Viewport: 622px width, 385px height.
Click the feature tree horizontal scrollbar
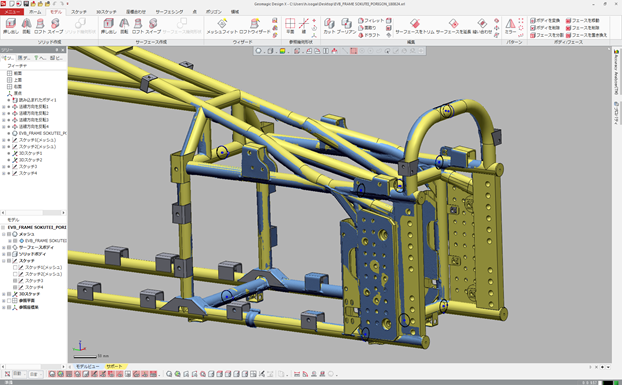(33, 213)
